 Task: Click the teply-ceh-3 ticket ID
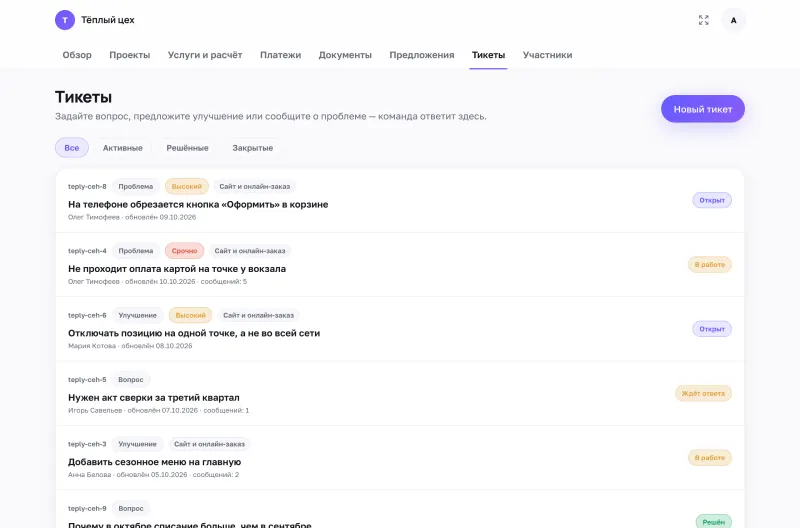[87, 444]
